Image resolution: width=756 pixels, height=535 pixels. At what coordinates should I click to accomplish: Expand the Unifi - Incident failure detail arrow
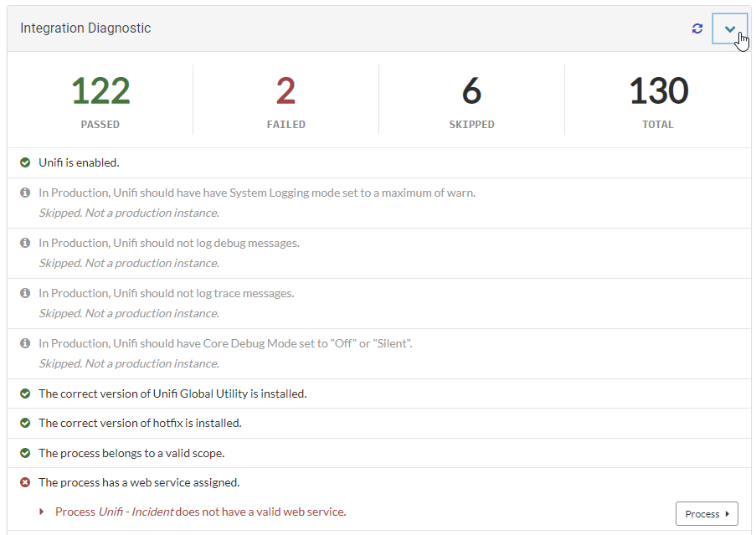click(x=42, y=512)
